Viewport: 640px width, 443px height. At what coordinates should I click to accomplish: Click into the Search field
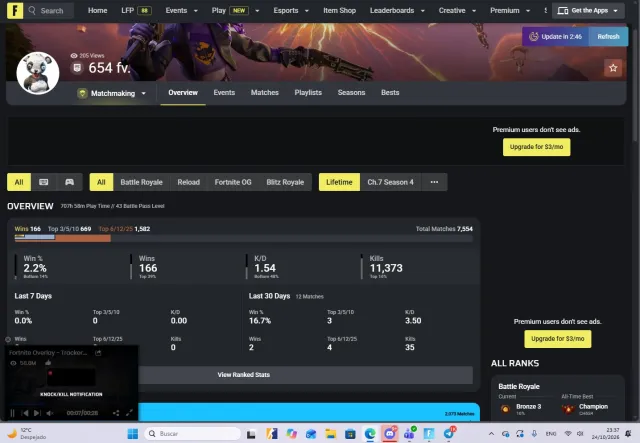pyautogui.click(x=50, y=11)
